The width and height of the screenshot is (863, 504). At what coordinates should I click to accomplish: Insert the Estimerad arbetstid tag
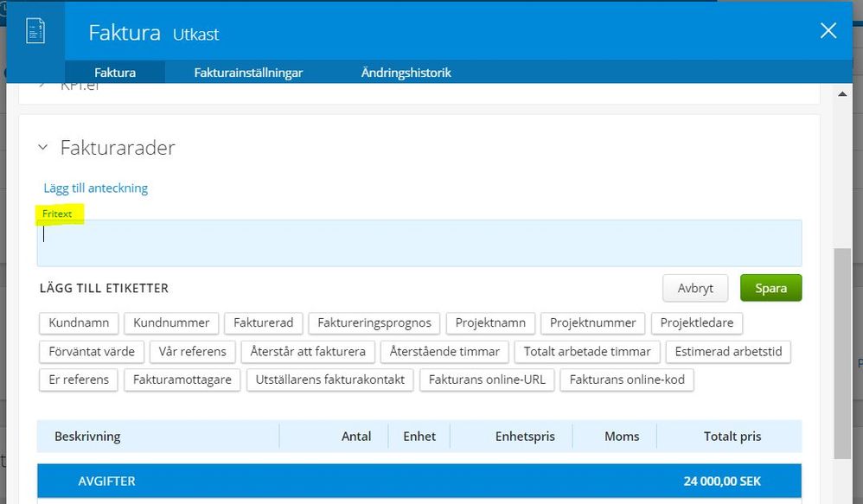pos(728,351)
